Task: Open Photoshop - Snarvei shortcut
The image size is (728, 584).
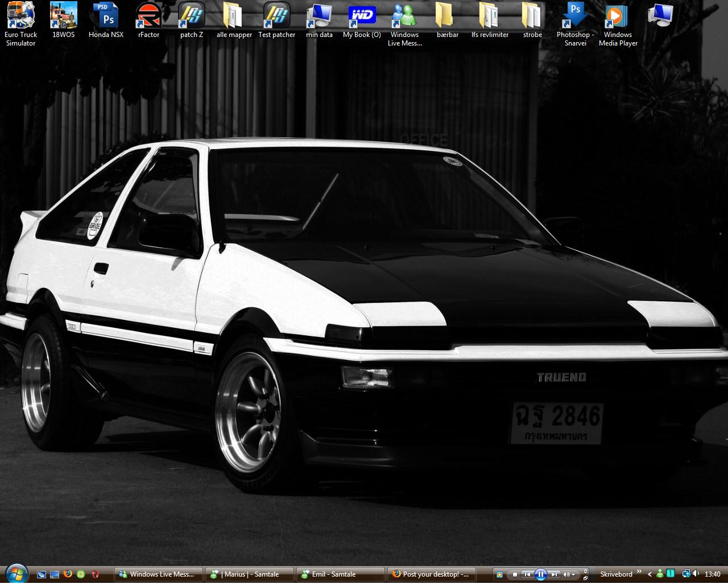Action: pos(575,16)
